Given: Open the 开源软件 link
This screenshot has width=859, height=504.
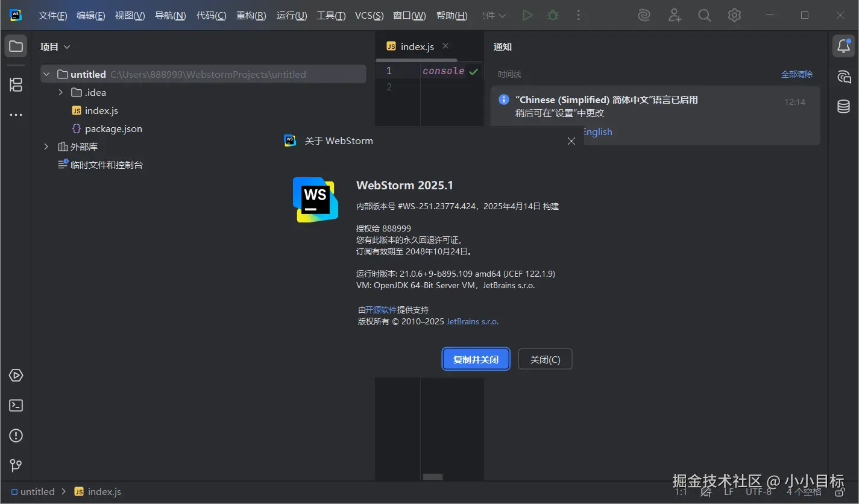Looking at the screenshot, I should click(381, 310).
